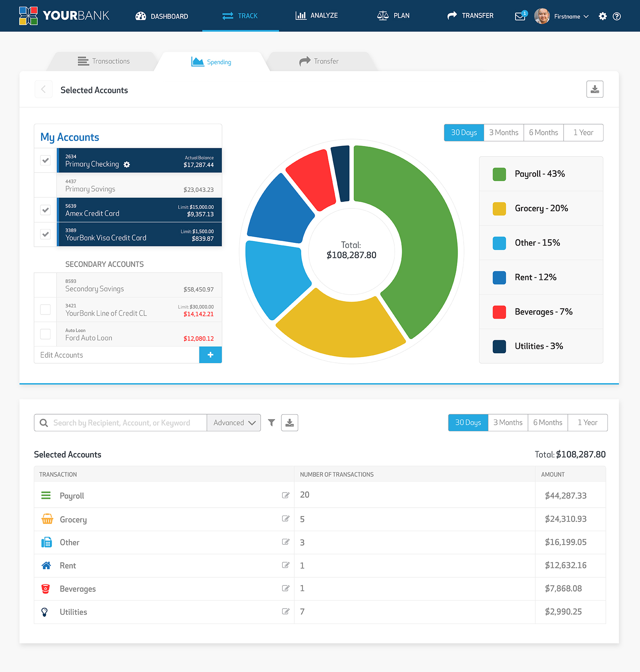Switch to the Transfer sub-tab

[x=319, y=61]
